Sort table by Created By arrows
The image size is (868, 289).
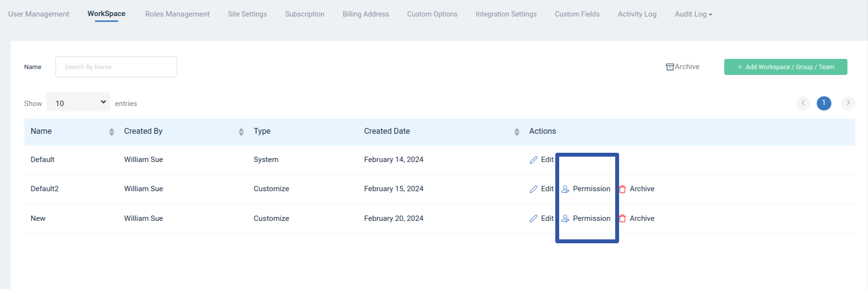point(241,131)
